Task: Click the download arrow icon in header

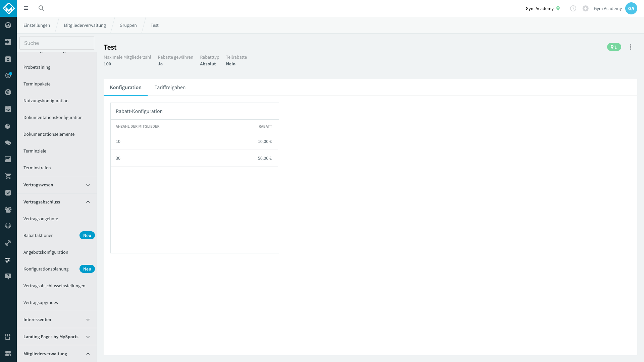Action: click(585, 8)
